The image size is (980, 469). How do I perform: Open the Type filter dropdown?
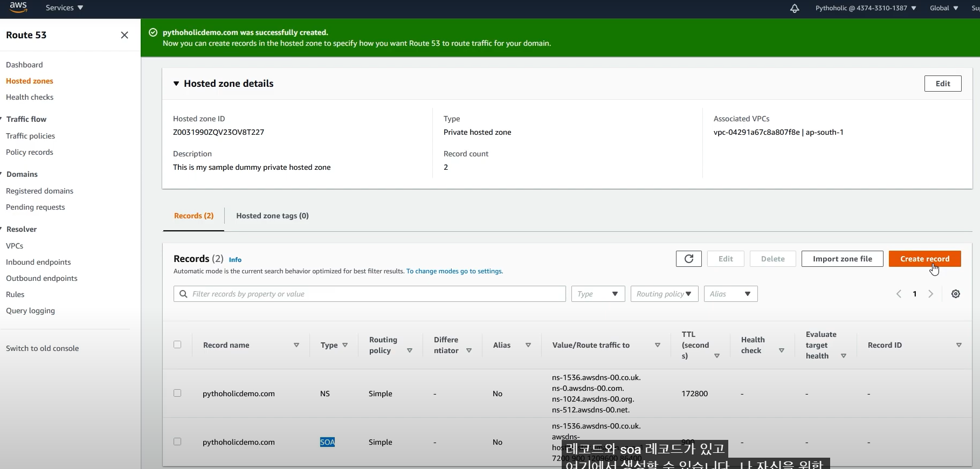point(598,294)
